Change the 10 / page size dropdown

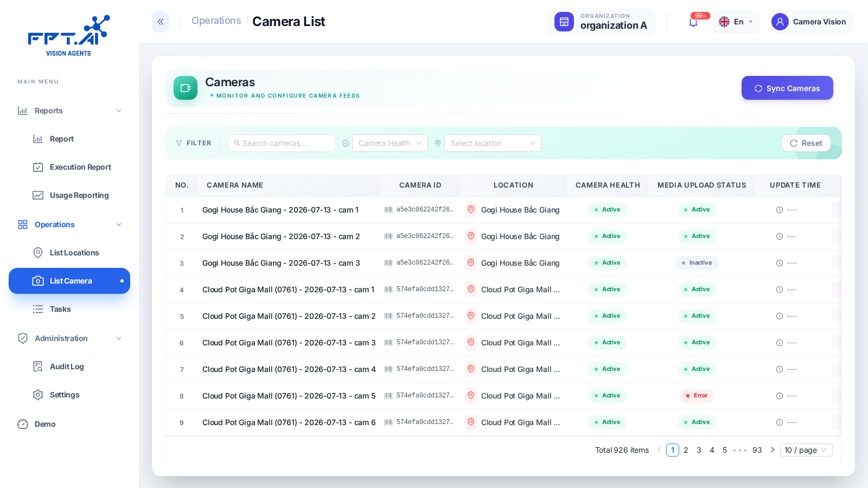pyautogui.click(x=806, y=450)
